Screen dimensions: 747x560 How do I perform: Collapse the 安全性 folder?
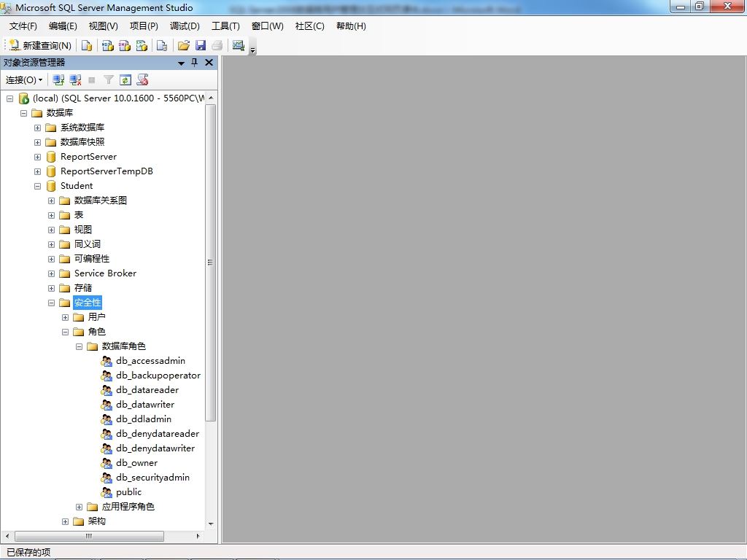[x=52, y=303]
